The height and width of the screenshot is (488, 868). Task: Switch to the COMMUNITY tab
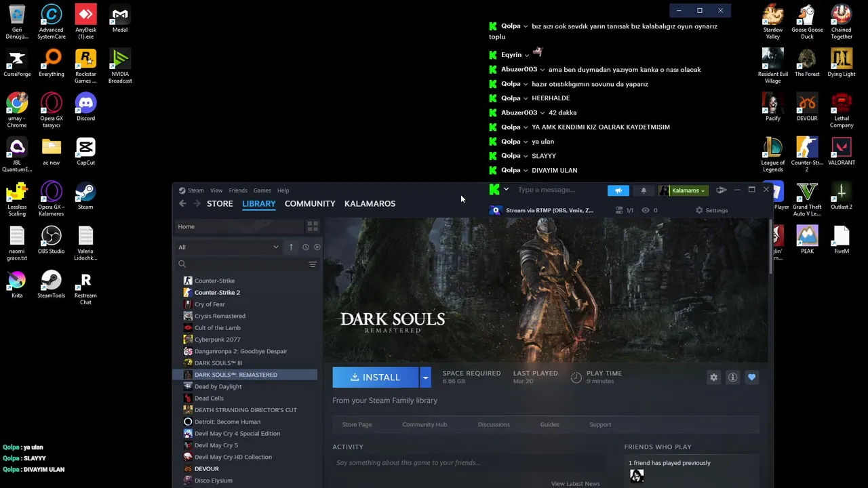pos(310,203)
